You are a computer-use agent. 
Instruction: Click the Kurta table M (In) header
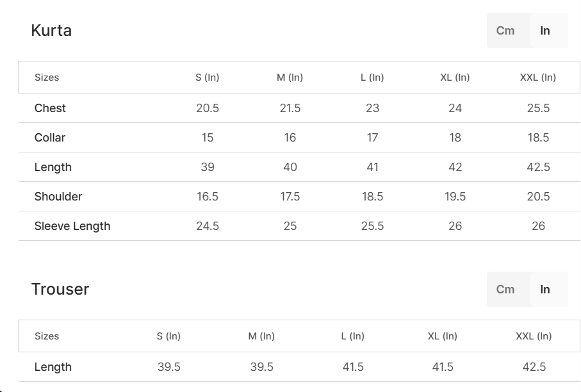click(x=290, y=78)
